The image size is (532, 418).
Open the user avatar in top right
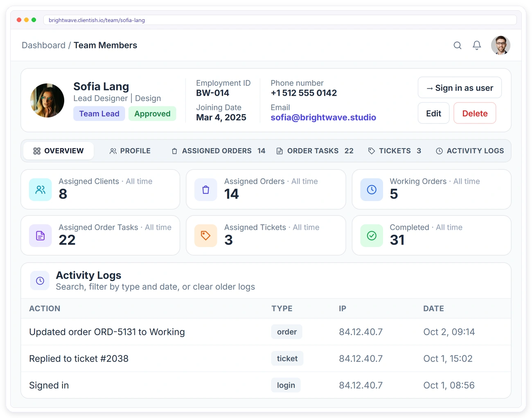(x=500, y=45)
